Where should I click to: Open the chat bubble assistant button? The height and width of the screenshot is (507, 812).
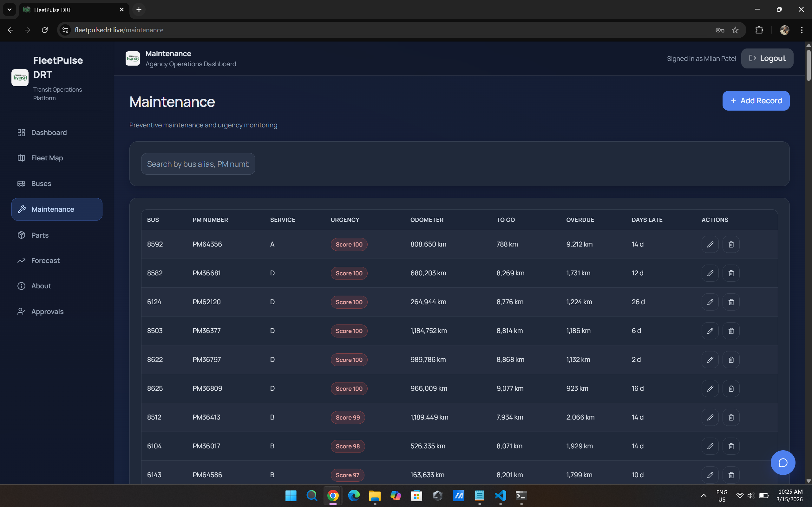[783, 462]
